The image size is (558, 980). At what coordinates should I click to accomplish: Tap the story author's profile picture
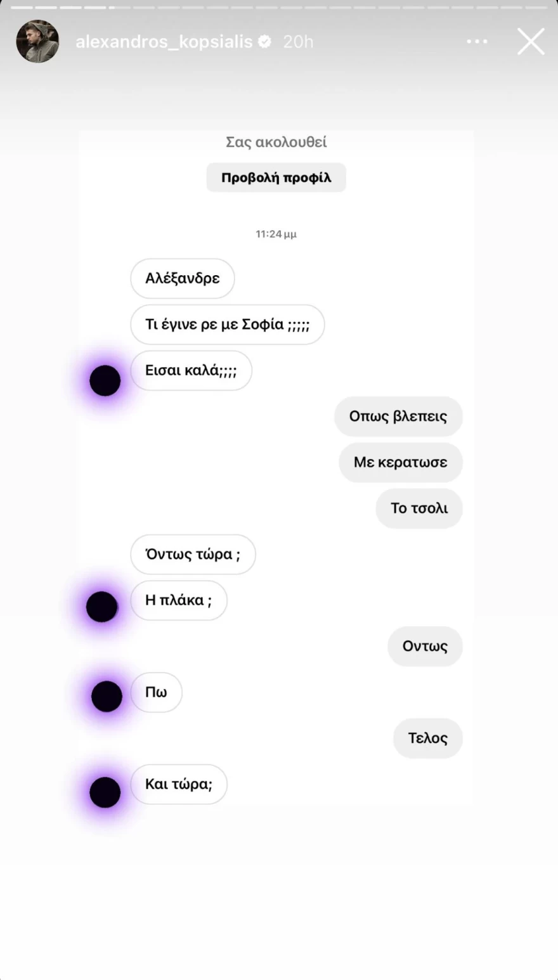pyautogui.click(x=37, y=41)
